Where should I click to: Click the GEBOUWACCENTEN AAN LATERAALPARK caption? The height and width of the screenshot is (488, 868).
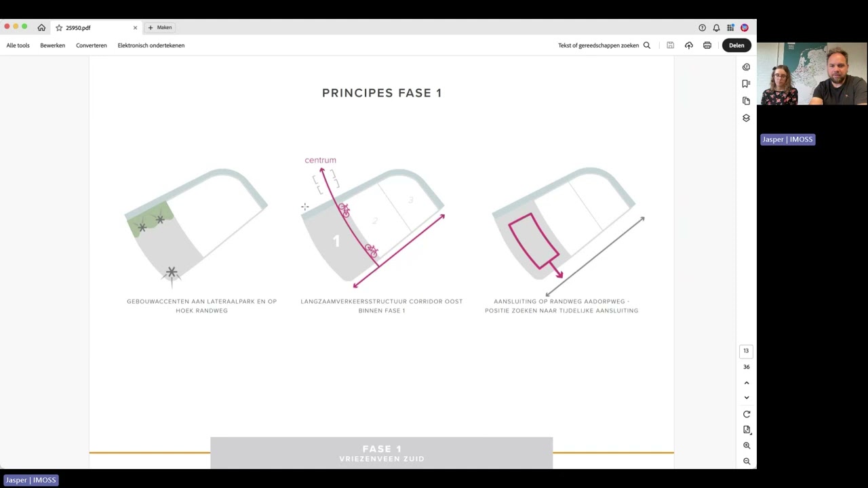pyautogui.click(x=201, y=306)
